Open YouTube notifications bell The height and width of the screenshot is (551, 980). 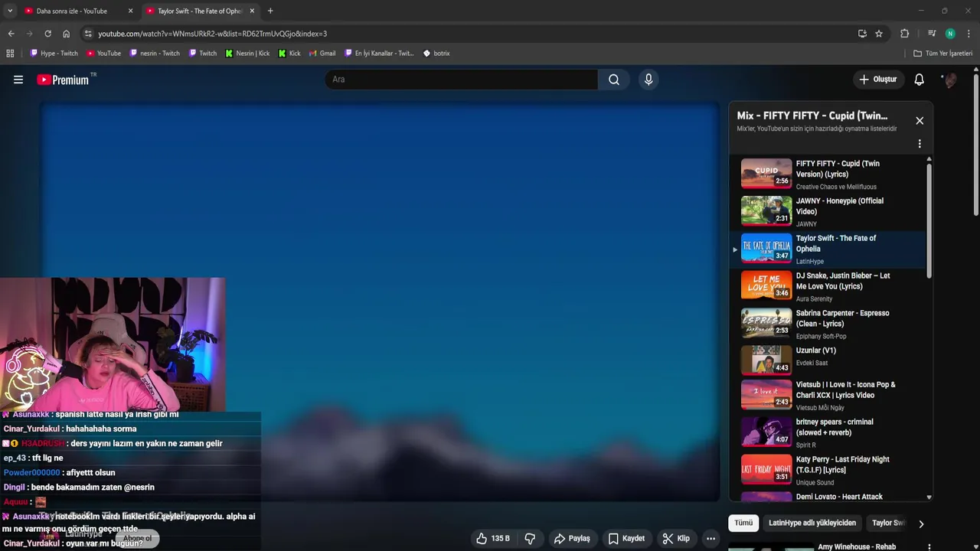click(x=920, y=80)
